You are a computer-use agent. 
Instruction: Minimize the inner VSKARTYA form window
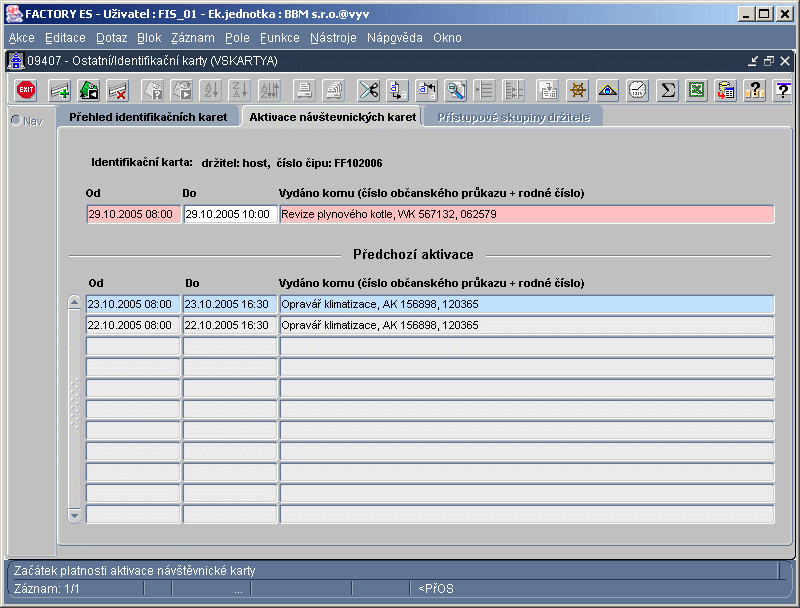point(753,61)
